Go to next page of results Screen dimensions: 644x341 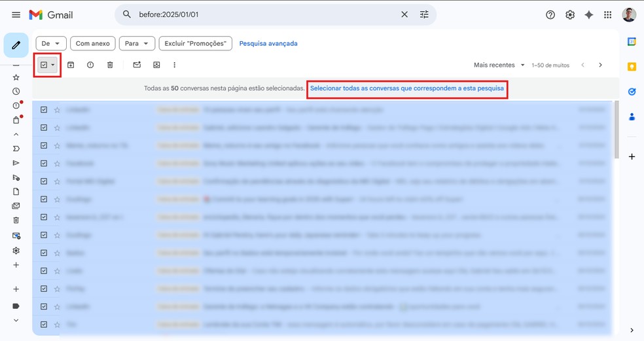click(x=600, y=65)
